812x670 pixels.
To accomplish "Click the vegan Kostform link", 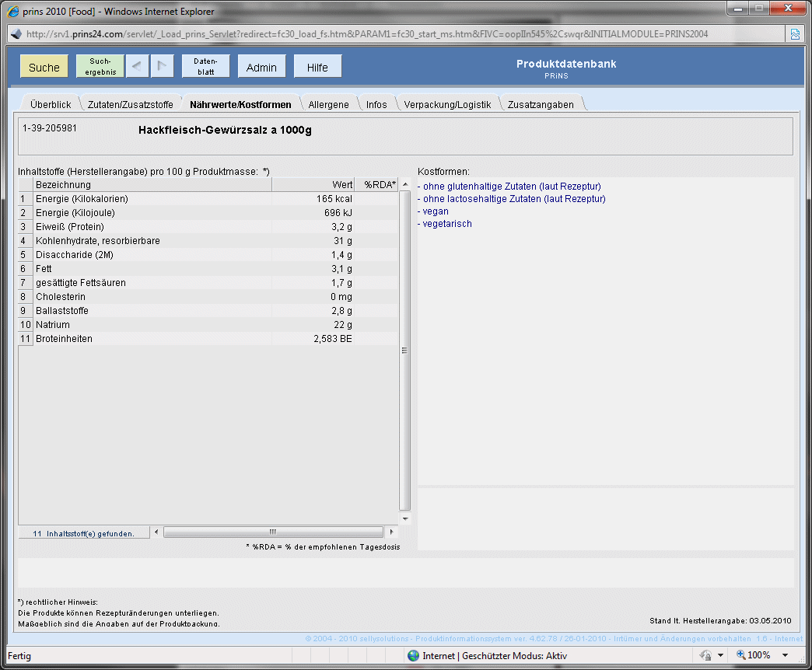I will [436, 211].
